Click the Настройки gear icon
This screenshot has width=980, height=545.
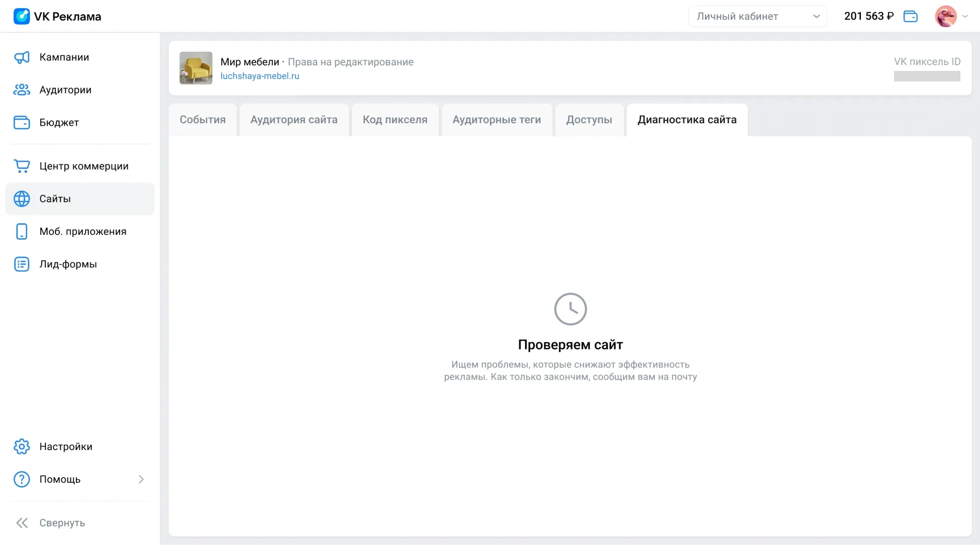point(22,446)
